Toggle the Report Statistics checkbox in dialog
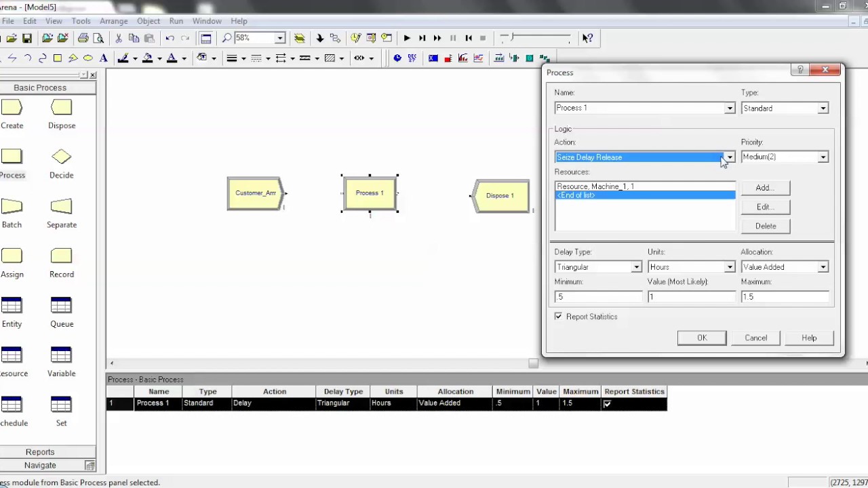The height and width of the screenshot is (488, 868). point(559,317)
